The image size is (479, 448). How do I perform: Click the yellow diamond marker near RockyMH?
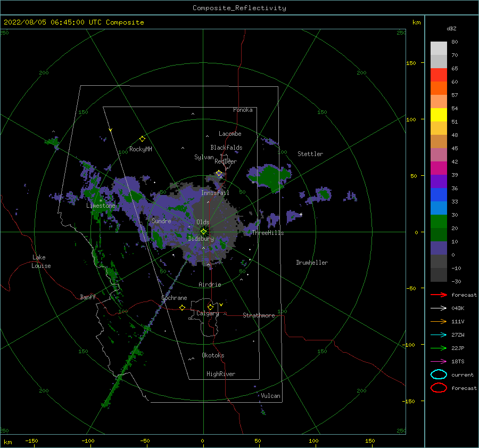142,139
